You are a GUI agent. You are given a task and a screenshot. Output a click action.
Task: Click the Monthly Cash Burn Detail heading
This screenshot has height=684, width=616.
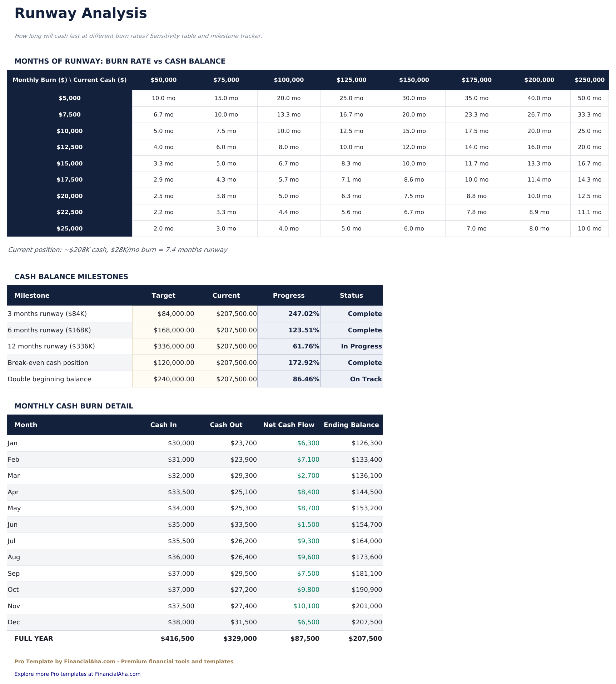pyautogui.click(x=74, y=406)
